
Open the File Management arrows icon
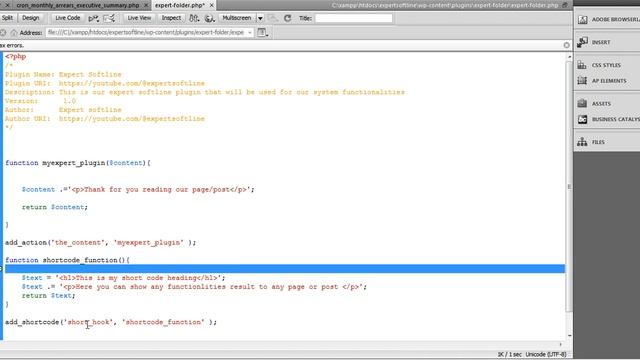point(194,18)
